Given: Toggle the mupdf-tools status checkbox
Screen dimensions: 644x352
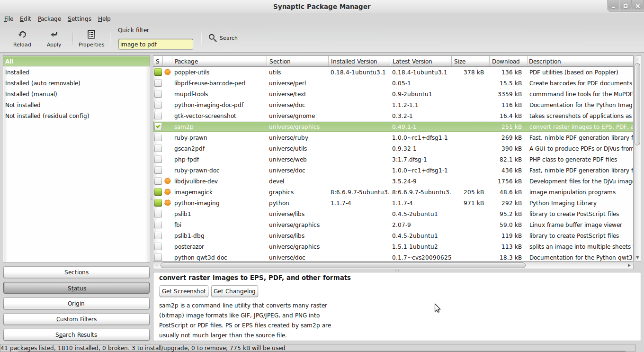Looking at the screenshot, I should coord(158,94).
